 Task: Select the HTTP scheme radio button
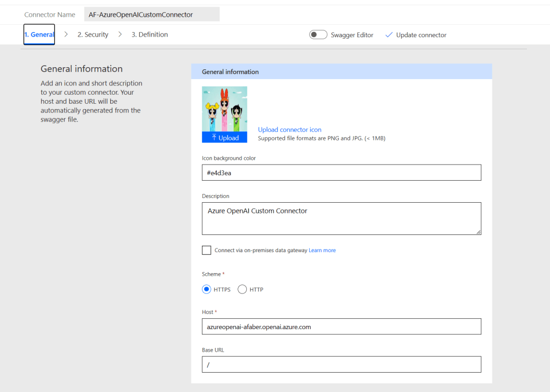(242, 289)
